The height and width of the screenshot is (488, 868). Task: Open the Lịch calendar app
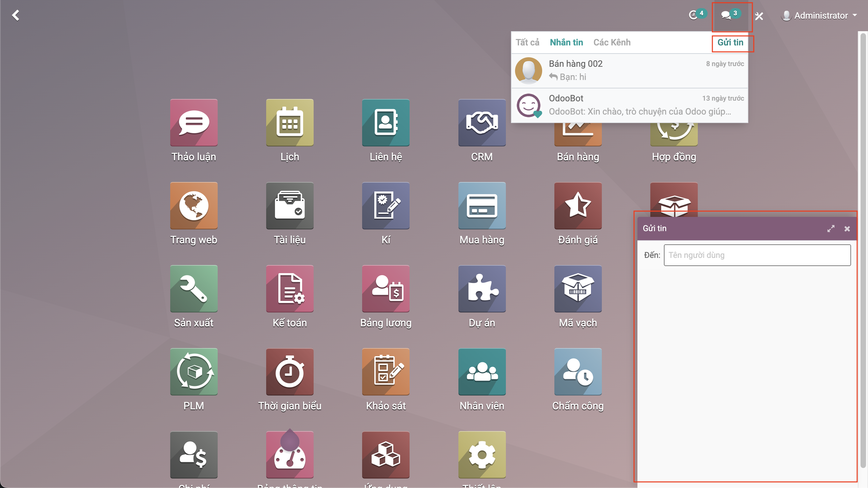click(290, 123)
